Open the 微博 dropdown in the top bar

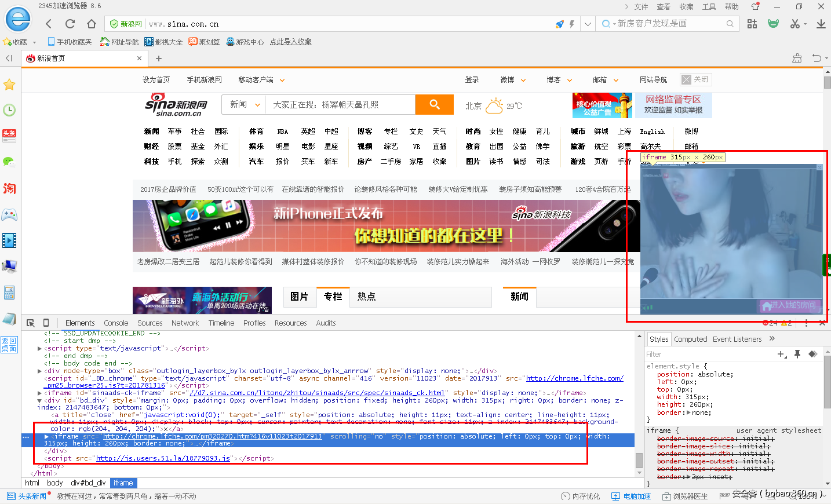click(512, 79)
